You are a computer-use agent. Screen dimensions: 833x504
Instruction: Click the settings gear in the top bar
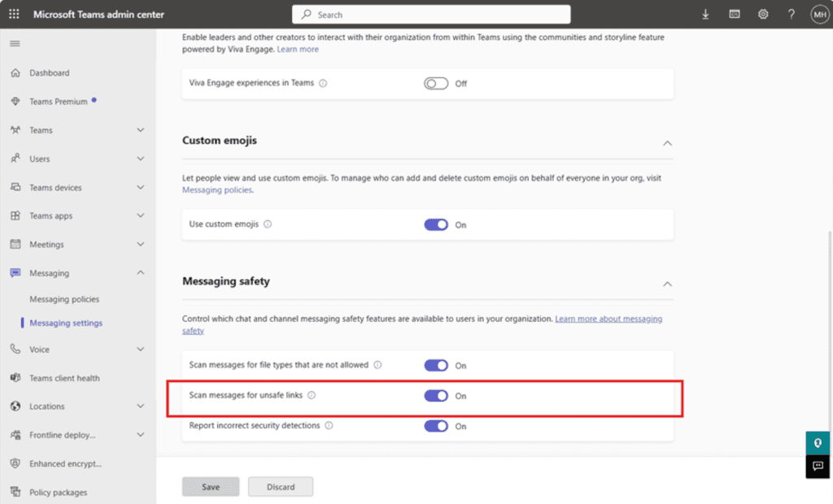762,14
